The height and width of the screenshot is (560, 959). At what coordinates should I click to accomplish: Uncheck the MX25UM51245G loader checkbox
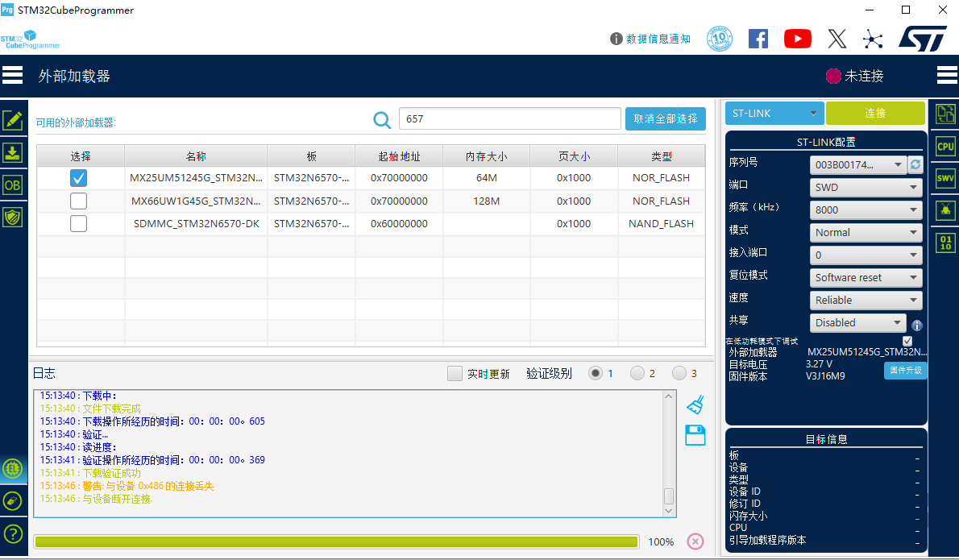click(78, 178)
